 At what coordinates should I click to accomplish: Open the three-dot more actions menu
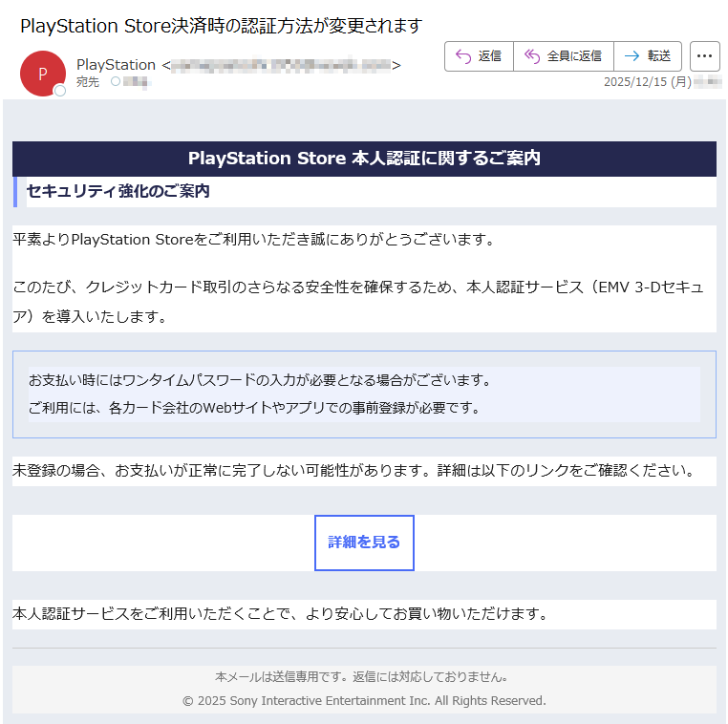[x=704, y=56]
